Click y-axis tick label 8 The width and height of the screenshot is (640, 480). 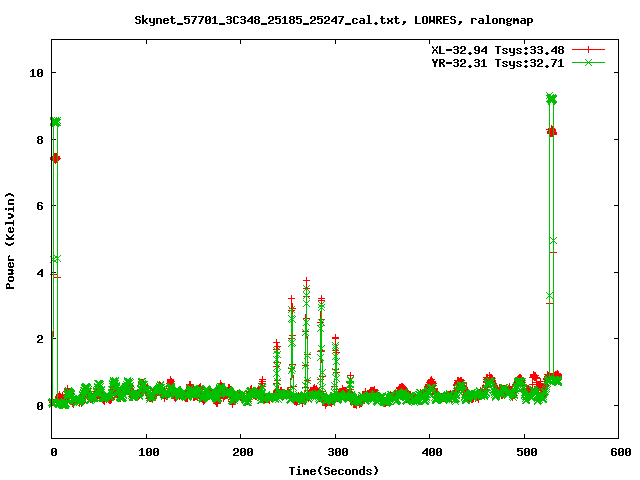[40, 140]
